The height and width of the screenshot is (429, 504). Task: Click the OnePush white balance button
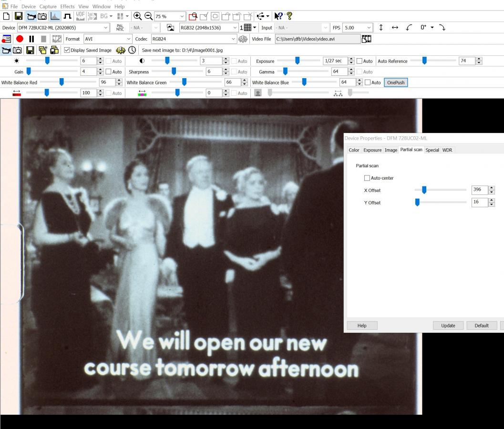(x=396, y=82)
